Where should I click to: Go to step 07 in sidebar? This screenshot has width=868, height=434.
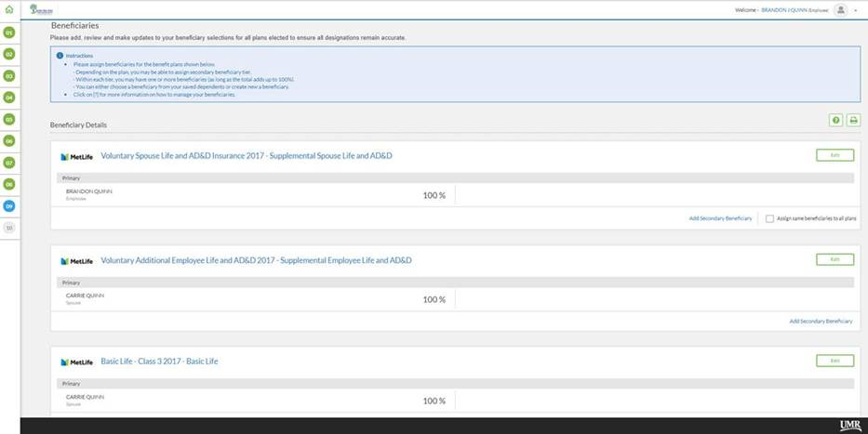click(9, 163)
